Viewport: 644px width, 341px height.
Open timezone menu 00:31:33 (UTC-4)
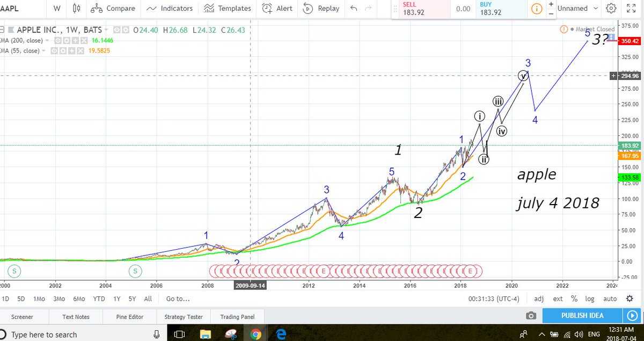click(495, 299)
